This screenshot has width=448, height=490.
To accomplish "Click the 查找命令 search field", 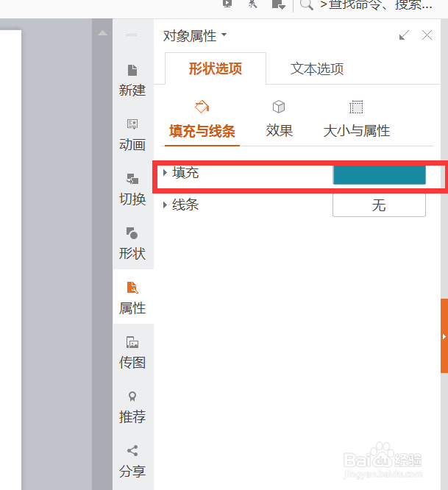I will [x=377, y=4].
